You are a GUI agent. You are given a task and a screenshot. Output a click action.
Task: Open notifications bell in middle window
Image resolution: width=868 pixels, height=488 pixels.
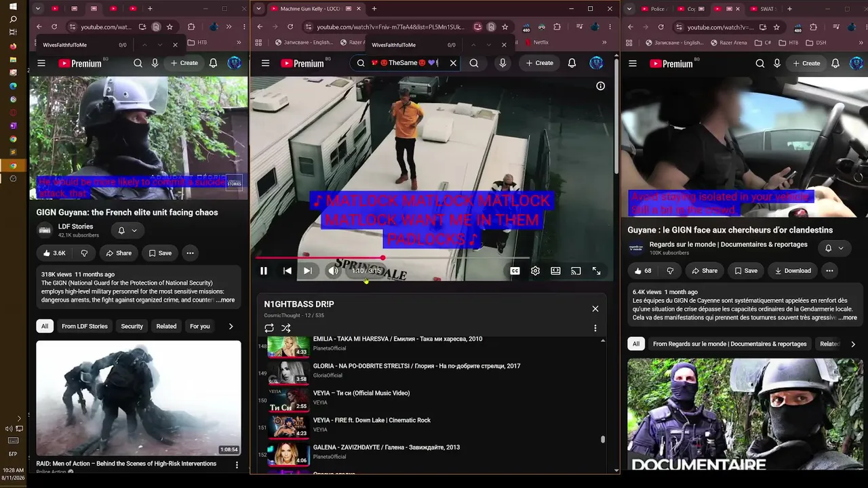[572, 63]
